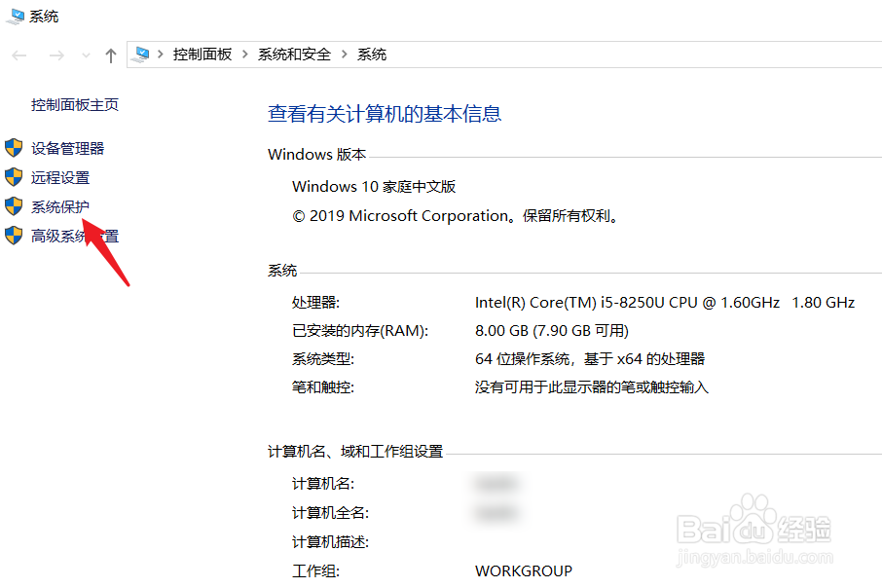Click the shield icon beside 高级系统设置
Screen dimensions: 882x588
(13, 236)
